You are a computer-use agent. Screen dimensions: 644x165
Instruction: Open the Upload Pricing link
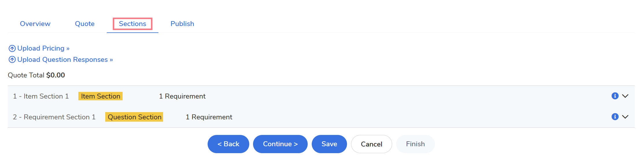click(43, 48)
